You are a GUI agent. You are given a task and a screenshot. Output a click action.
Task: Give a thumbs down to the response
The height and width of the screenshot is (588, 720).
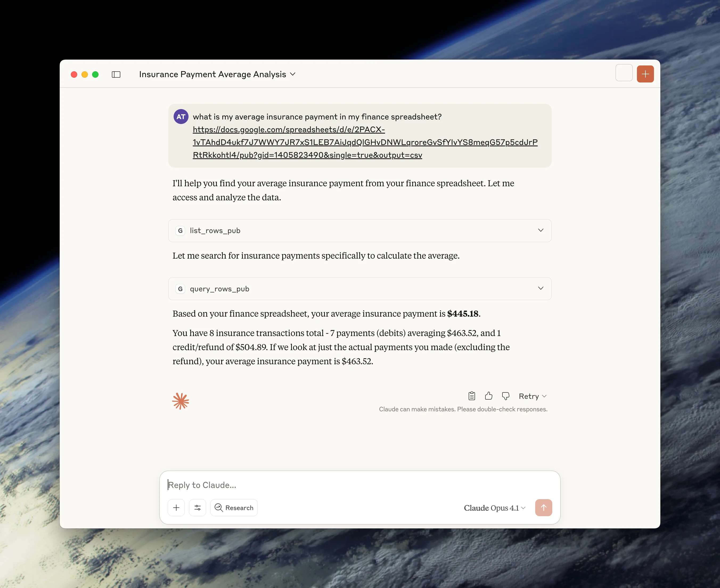click(505, 396)
